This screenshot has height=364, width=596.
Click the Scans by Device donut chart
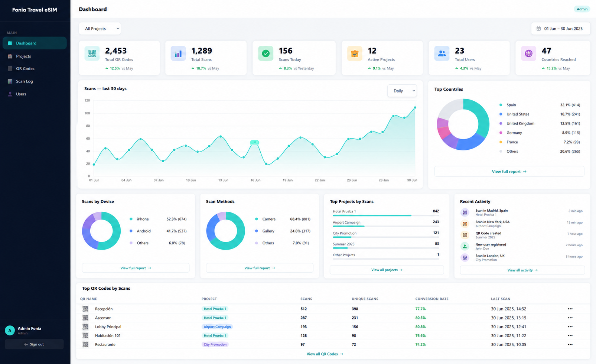tap(101, 231)
